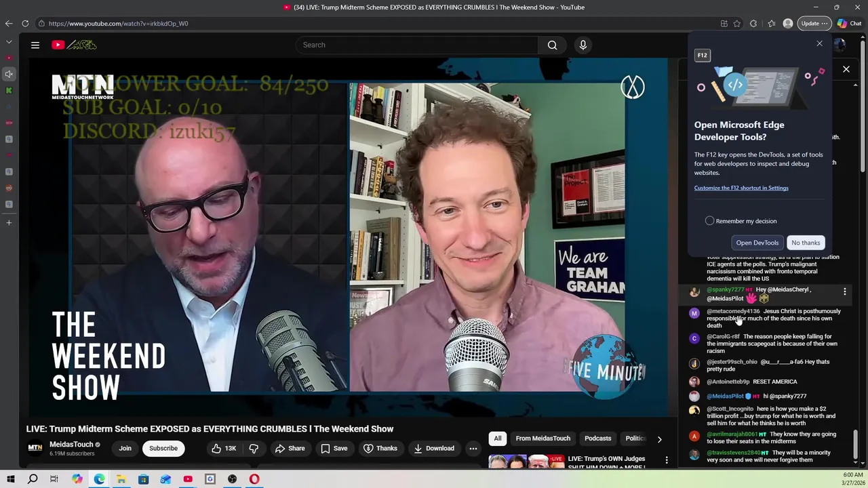Viewport: 868px width, 488px height.
Task: Click the video player showing The Weekend Show
Action: pos(347,237)
